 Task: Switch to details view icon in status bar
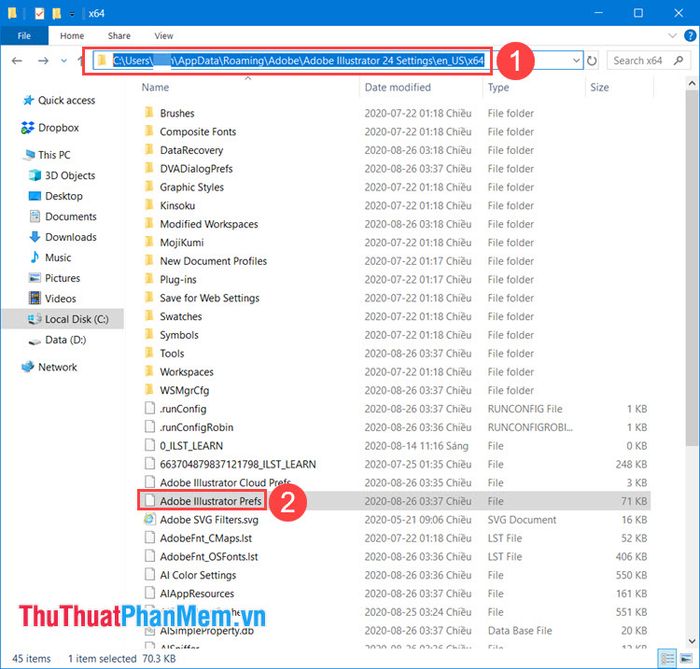pyautogui.click(x=667, y=658)
